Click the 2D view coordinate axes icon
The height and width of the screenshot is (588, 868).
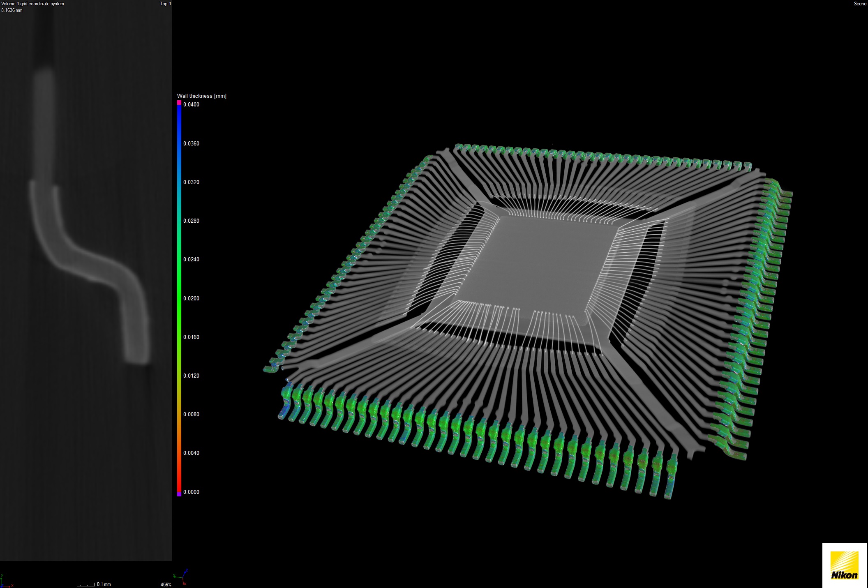click(6, 581)
